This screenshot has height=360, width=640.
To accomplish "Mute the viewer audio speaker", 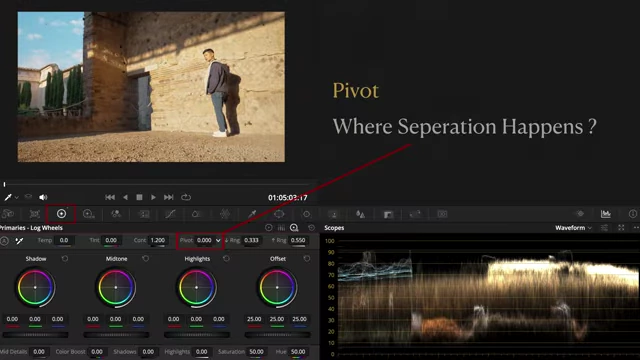I will (43, 197).
